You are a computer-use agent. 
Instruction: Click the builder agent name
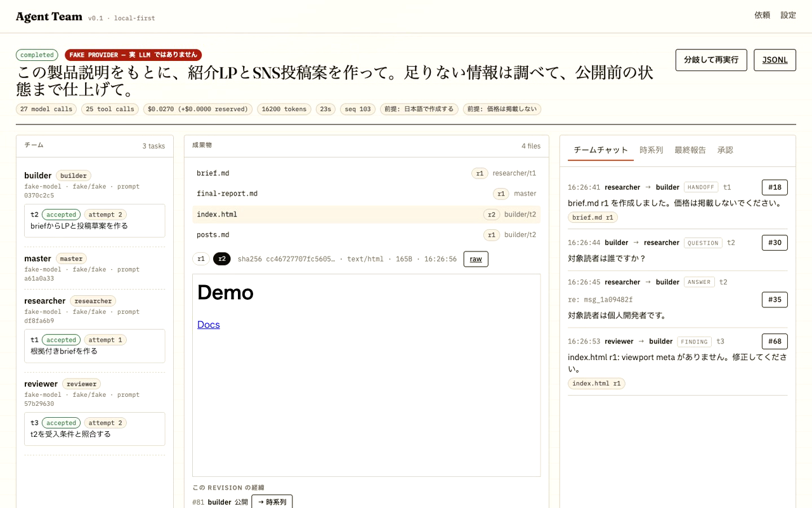[x=37, y=175]
